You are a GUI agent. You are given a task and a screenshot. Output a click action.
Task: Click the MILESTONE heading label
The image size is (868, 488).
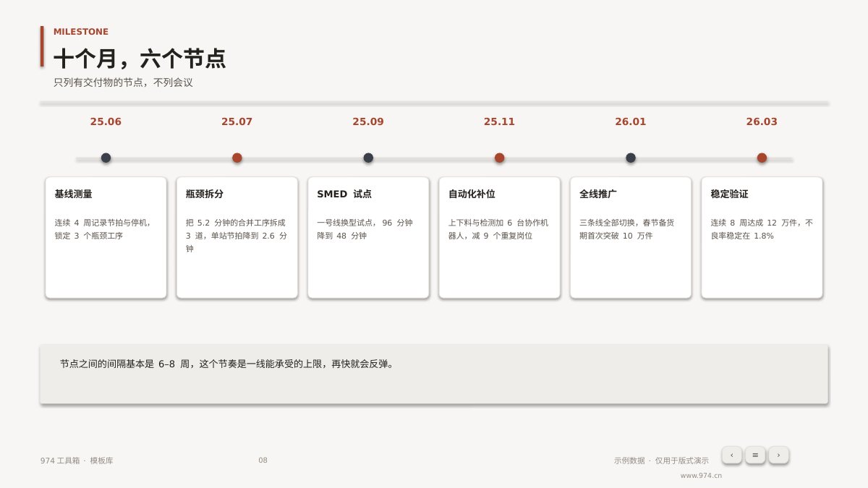point(81,32)
